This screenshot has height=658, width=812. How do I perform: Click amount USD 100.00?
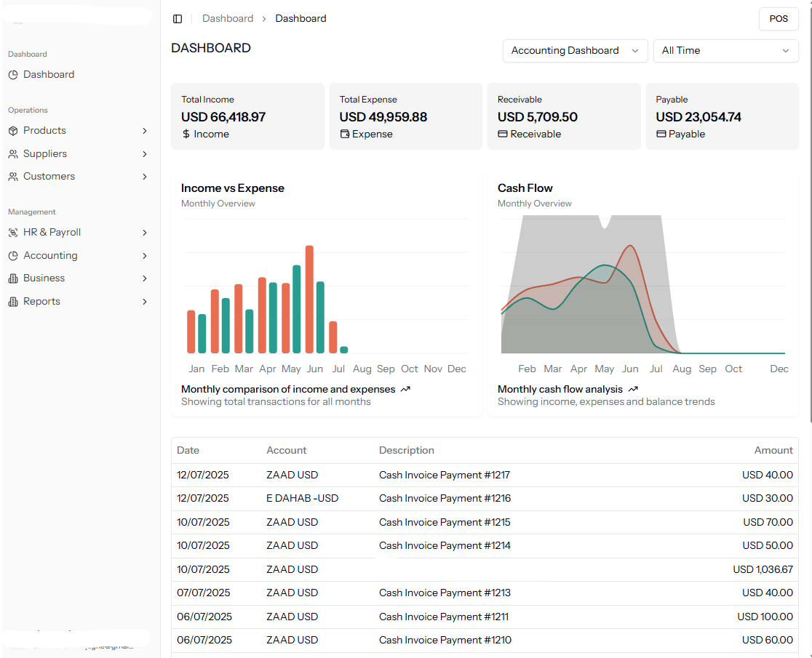(x=765, y=617)
